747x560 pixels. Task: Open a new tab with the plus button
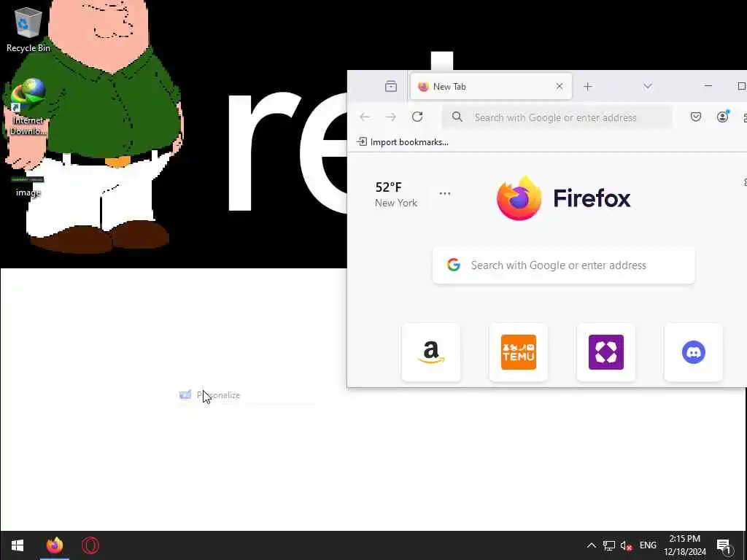click(587, 86)
